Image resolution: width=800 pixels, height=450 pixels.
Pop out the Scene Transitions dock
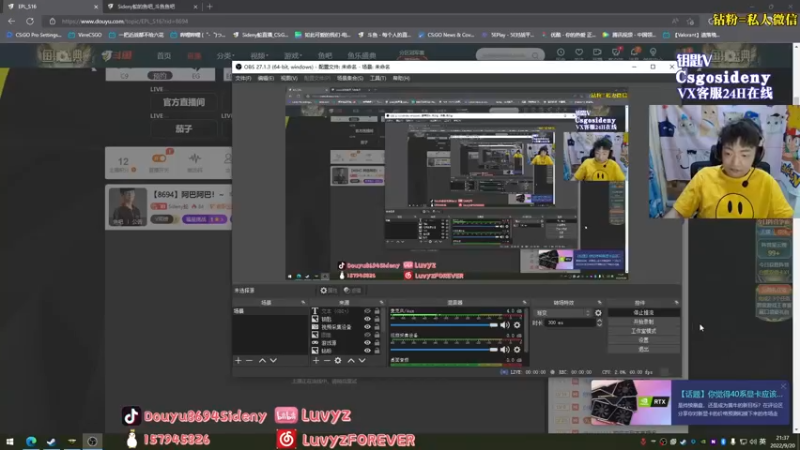[x=599, y=303]
